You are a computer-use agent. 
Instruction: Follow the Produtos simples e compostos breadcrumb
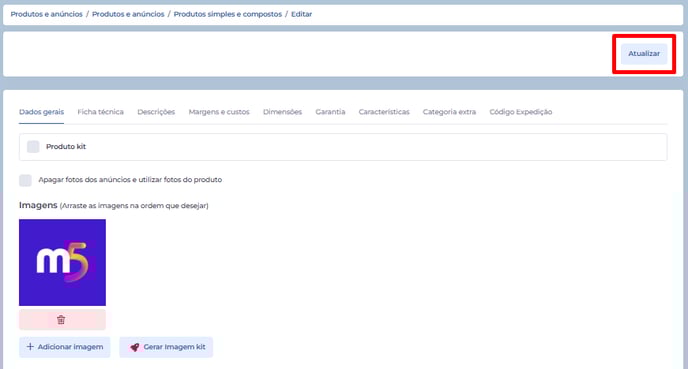coord(228,14)
